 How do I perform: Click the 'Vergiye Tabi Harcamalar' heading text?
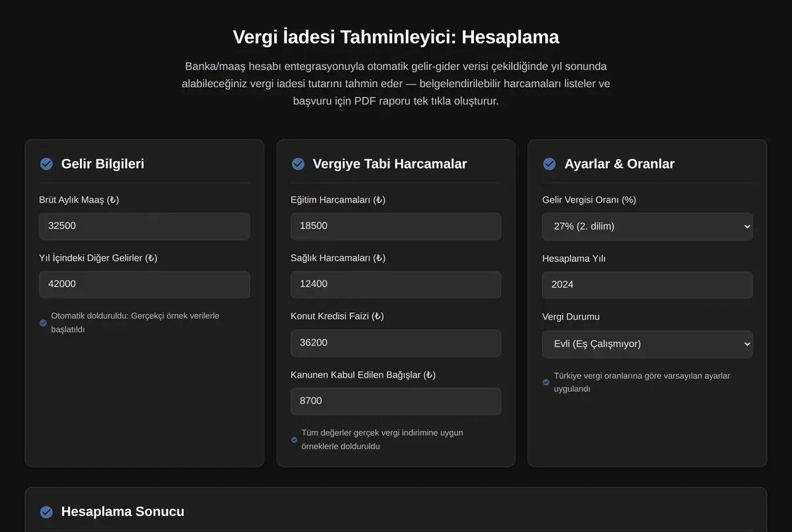tap(389, 164)
